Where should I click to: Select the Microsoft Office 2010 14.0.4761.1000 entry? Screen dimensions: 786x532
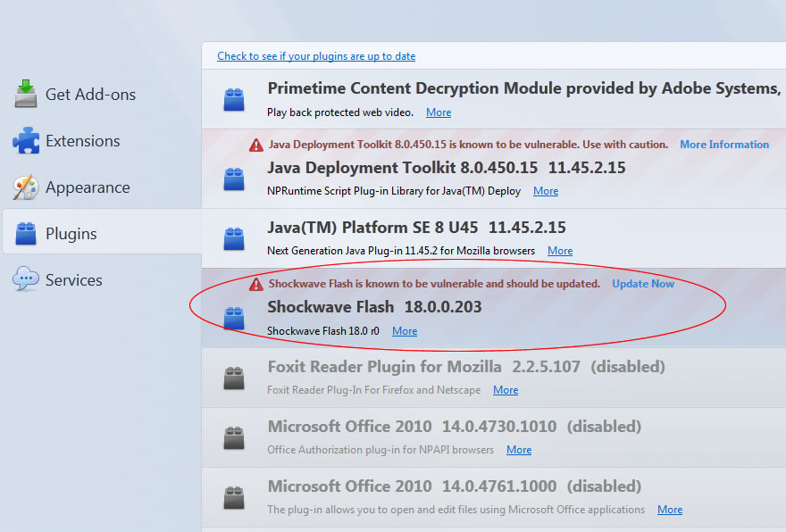(494, 497)
